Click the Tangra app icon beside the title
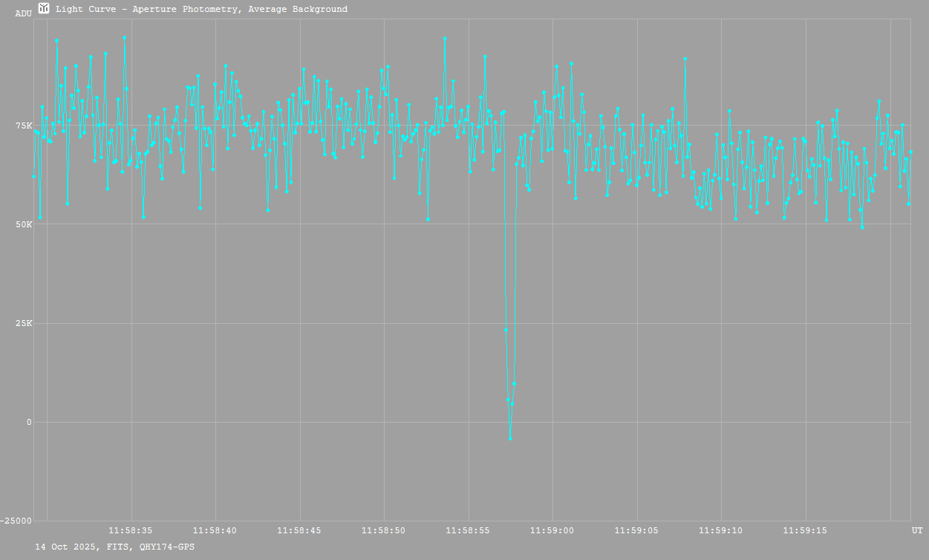Image resolution: width=929 pixels, height=560 pixels. coord(44,8)
